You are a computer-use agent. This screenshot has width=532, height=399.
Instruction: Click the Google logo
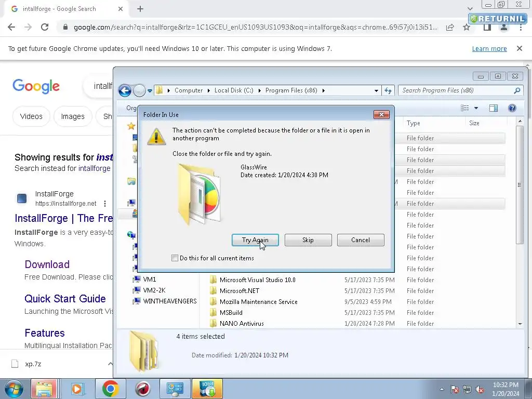(36, 86)
